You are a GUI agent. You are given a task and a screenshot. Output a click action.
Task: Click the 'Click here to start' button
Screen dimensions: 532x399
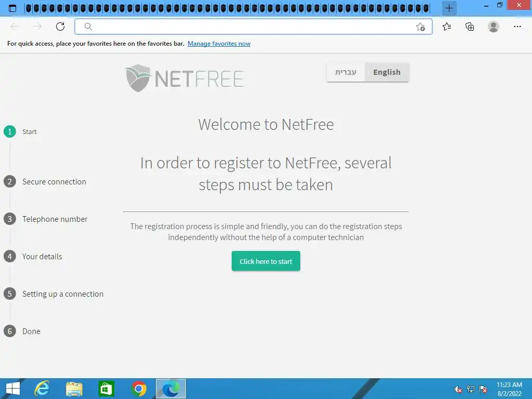click(x=265, y=261)
